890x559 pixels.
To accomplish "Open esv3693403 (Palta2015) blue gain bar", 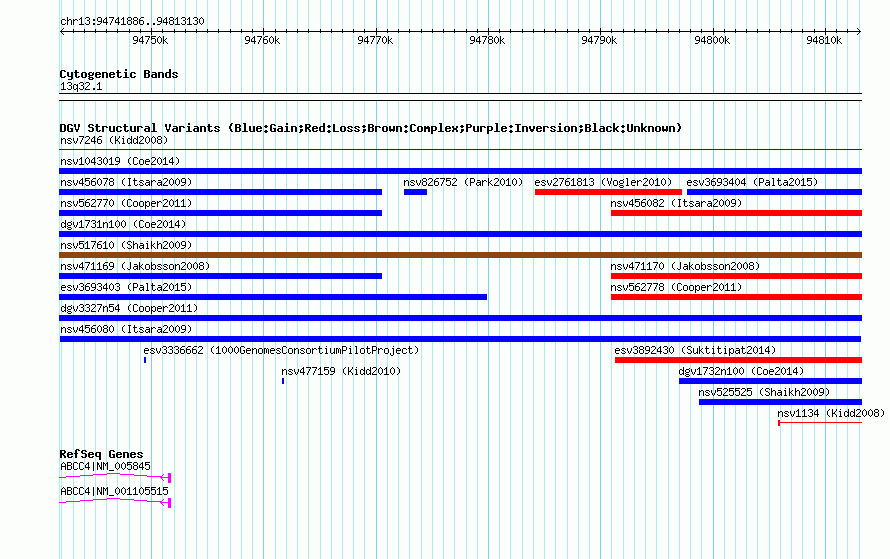I will [273, 297].
